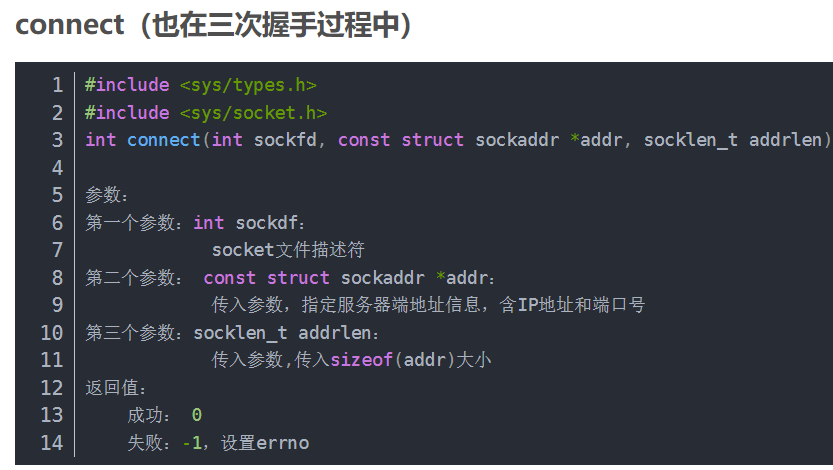Click line number 5 in the gutter
The image size is (833, 470).
pyautogui.click(x=57, y=195)
